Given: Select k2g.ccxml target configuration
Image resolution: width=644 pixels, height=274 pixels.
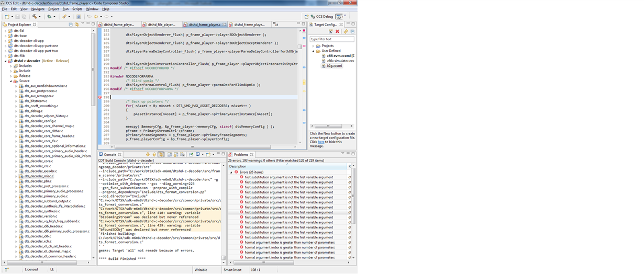Looking at the screenshot, I should pos(334,66).
